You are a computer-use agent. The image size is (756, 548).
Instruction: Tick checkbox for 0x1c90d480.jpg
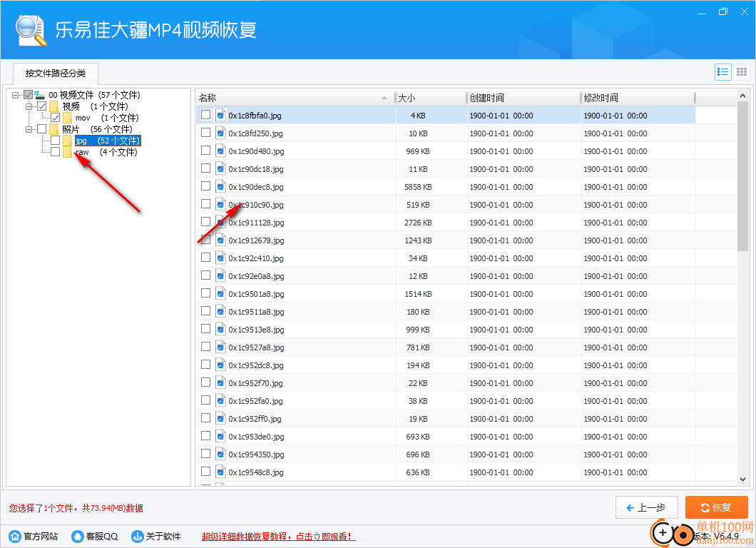[206, 150]
